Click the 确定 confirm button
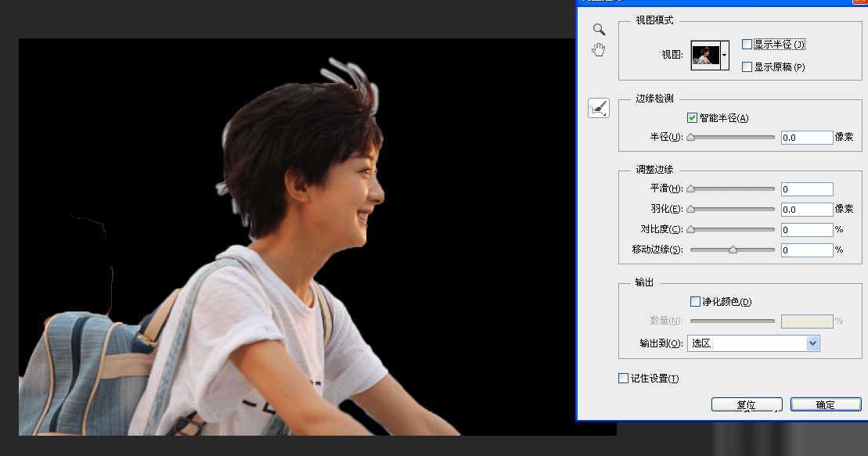The height and width of the screenshot is (456, 868). [826, 404]
